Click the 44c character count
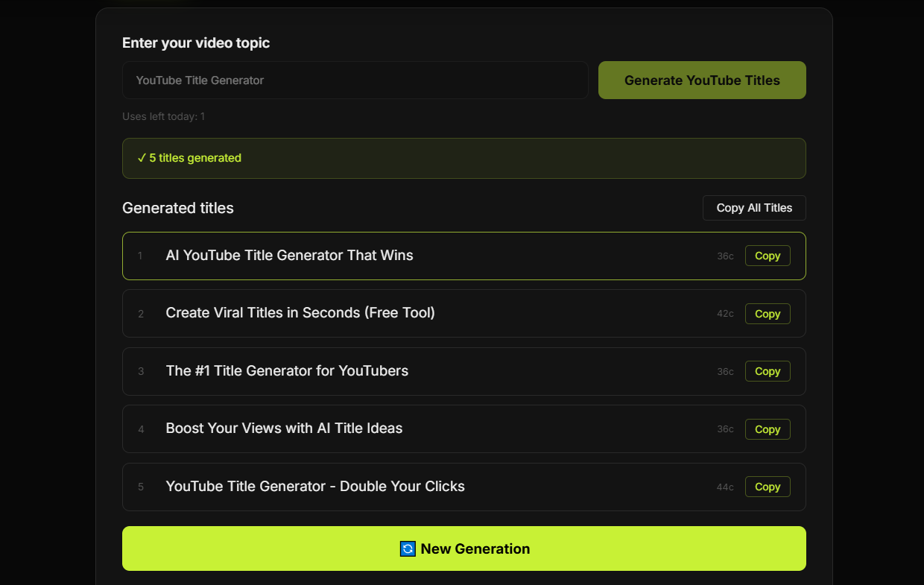Screen dimensions: 924x585 click(725, 487)
